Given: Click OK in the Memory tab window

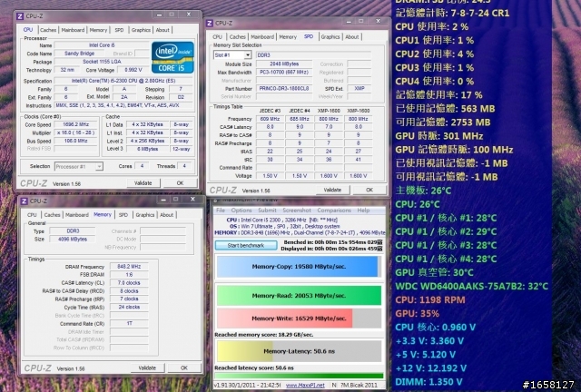Looking at the screenshot, I should click(x=184, y=367).
